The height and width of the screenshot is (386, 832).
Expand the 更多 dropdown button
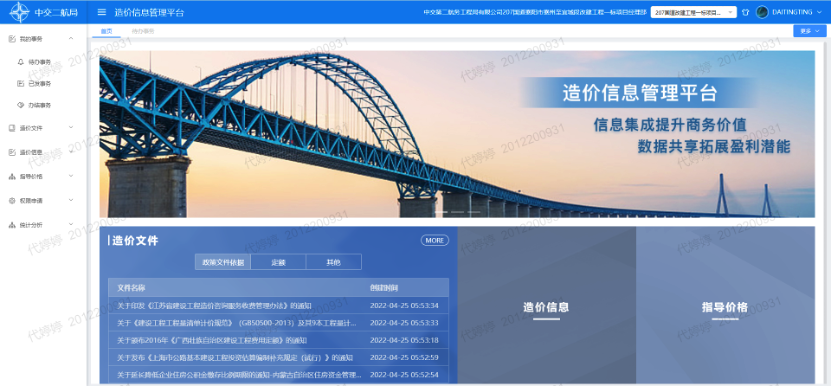click(810, 31)
